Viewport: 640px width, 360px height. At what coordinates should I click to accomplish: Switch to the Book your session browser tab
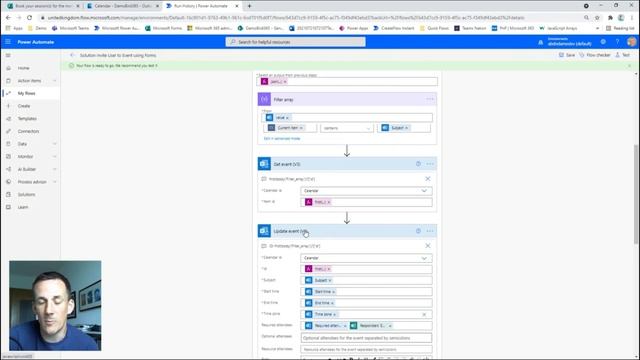(43, 6)
